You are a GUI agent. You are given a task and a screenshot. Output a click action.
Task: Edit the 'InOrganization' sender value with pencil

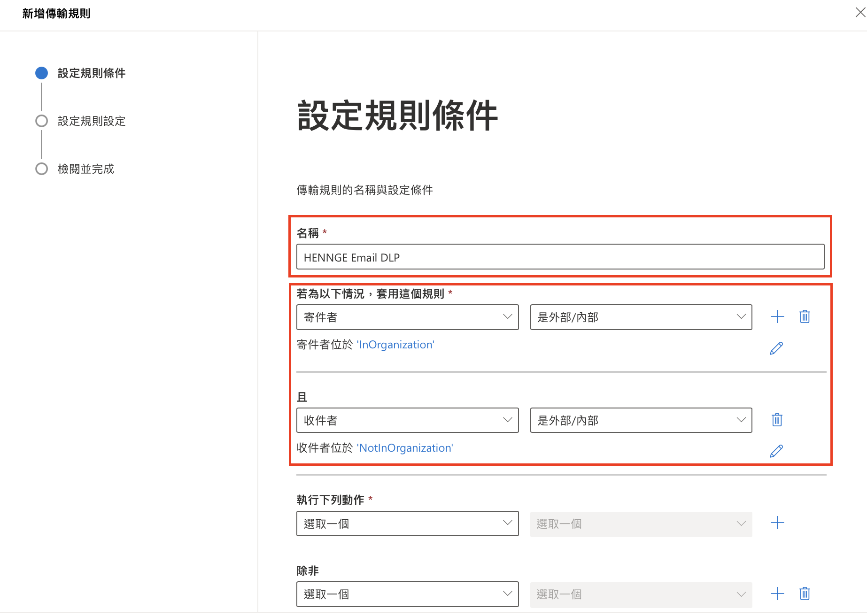(x=776, y=348)
